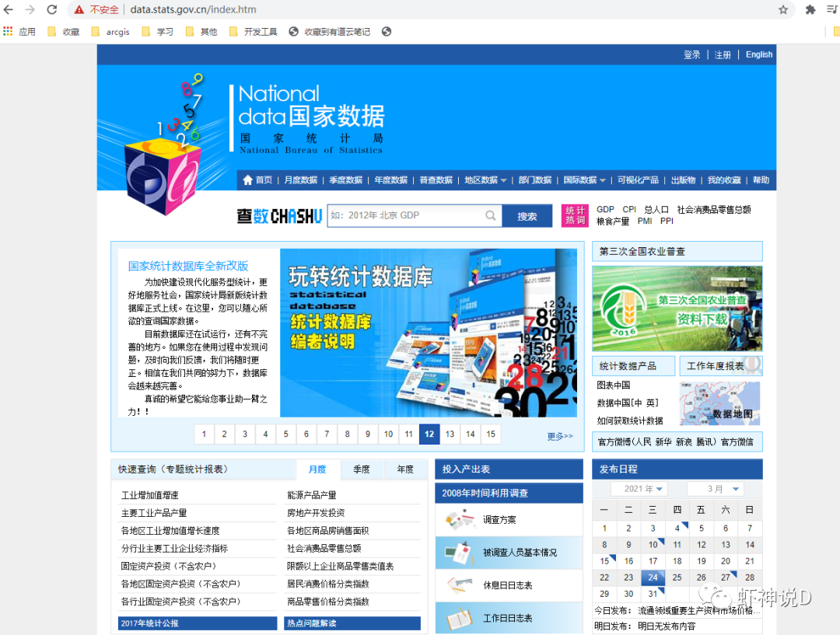Bookmark this page with the star icon
840x635 pixels.
[x=783, y=9]
